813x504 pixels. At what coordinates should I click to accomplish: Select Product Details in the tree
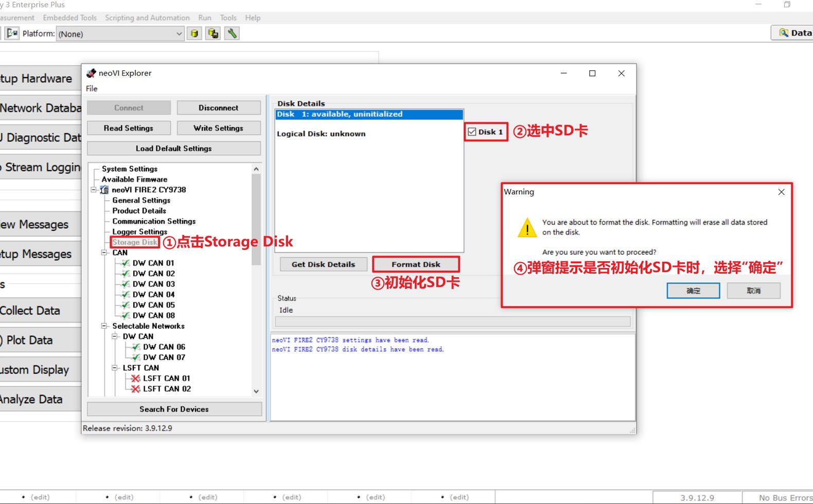(x=139, y=211)
